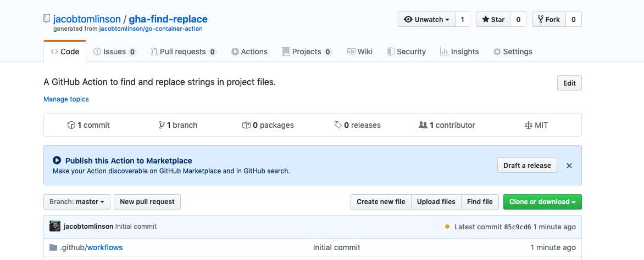Screen dimensions: 644x260
Task: Open the jacobtomlinson commit author link
Action: point(88,227)
